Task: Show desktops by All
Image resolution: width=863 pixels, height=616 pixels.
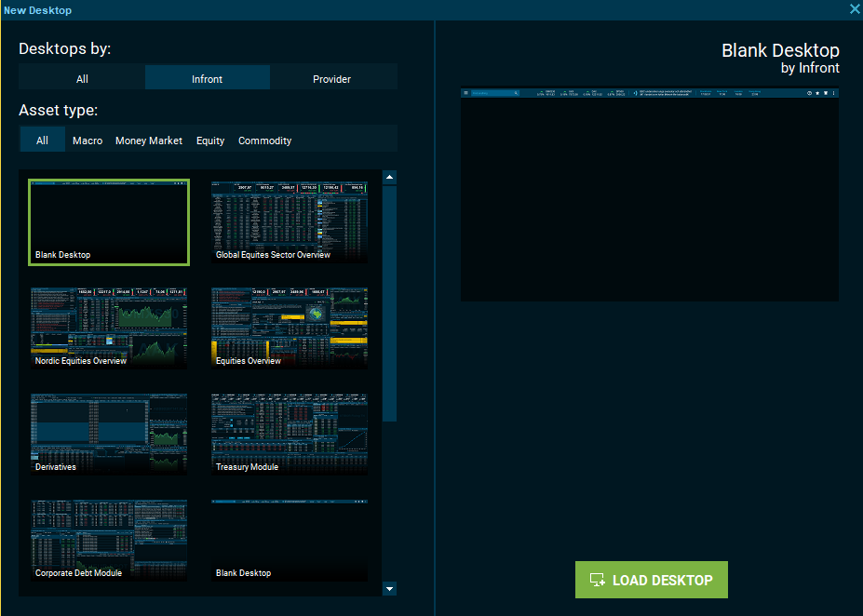Action: tap(82, 79)
